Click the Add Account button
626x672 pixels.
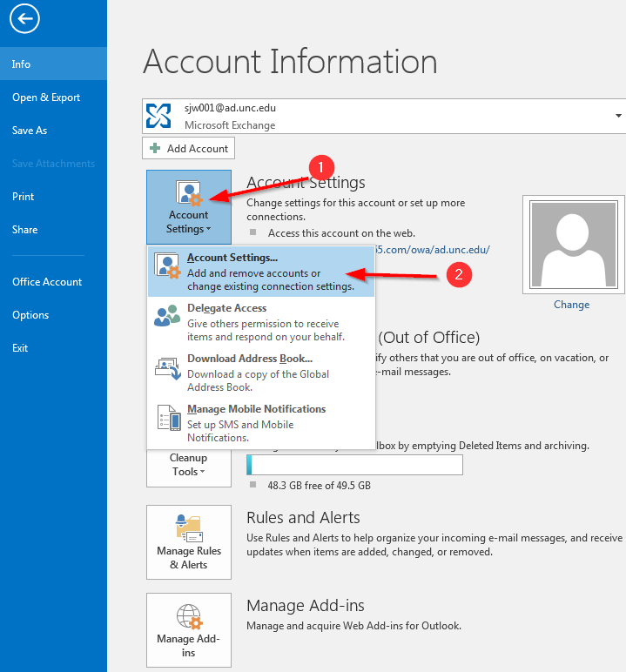coord(189,149)
